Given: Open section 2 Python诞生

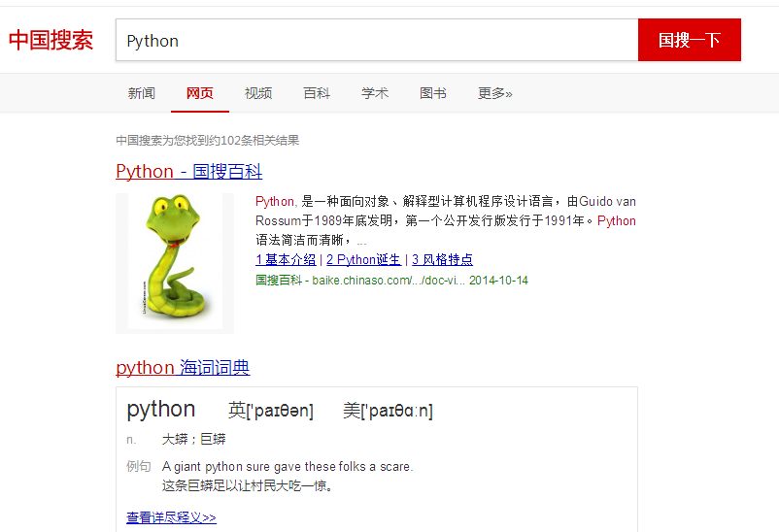Looking at the screenshot, I should tap(363, 260).
